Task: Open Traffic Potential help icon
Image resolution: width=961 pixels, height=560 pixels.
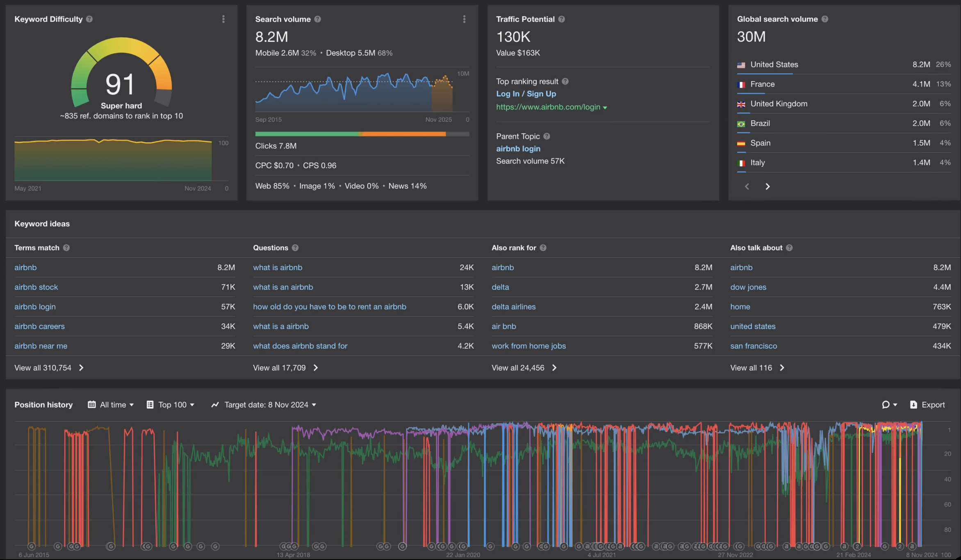Action: coord(562,19)
